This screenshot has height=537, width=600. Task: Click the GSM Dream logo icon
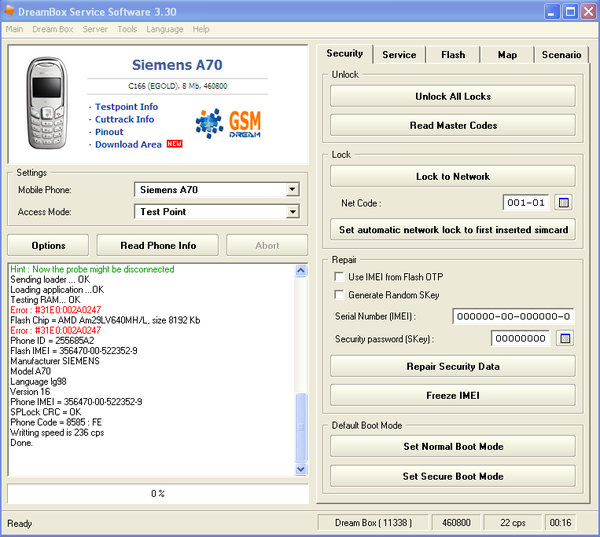227,122
